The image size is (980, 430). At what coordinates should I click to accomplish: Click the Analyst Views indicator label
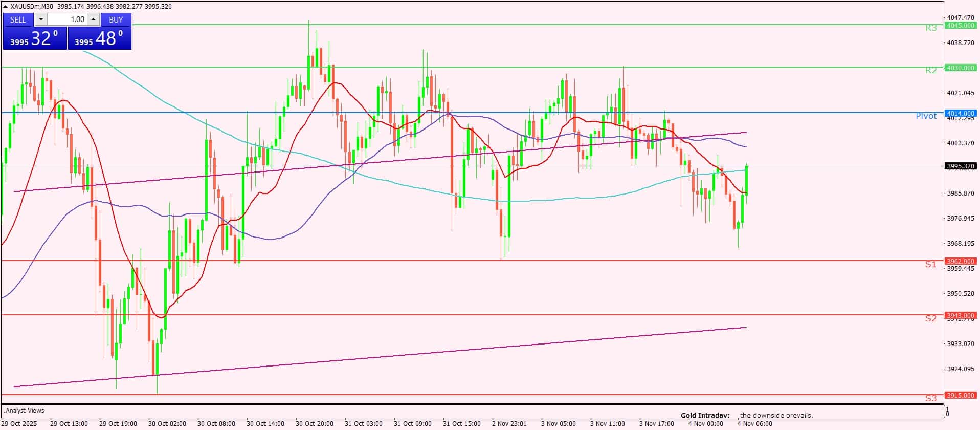pos(24,410)
